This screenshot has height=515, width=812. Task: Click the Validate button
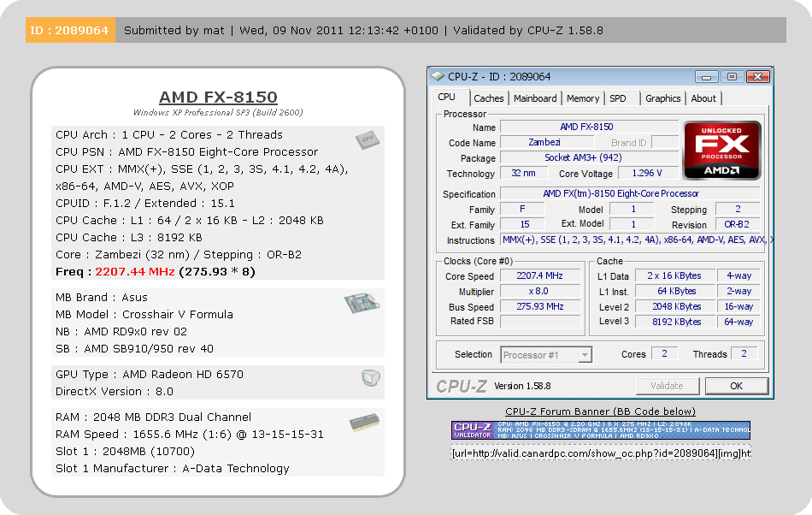[667, 386]
